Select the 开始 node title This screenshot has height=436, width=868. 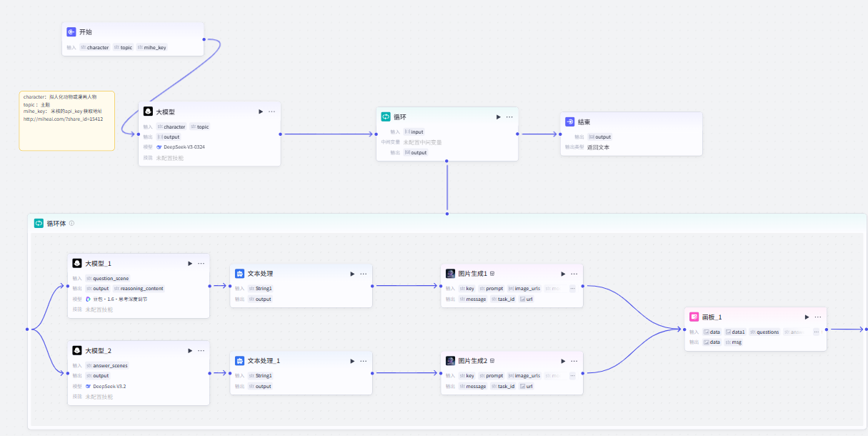click(85, 32)
